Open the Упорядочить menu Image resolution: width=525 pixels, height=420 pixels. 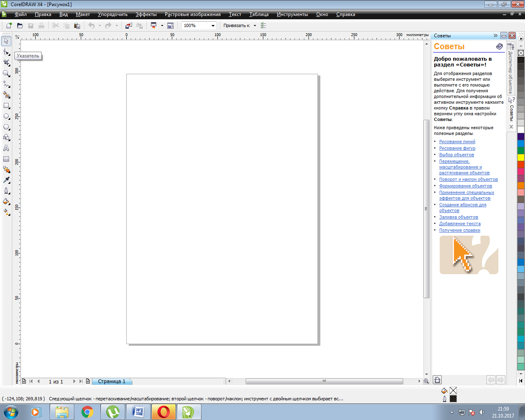click(113, 14)
